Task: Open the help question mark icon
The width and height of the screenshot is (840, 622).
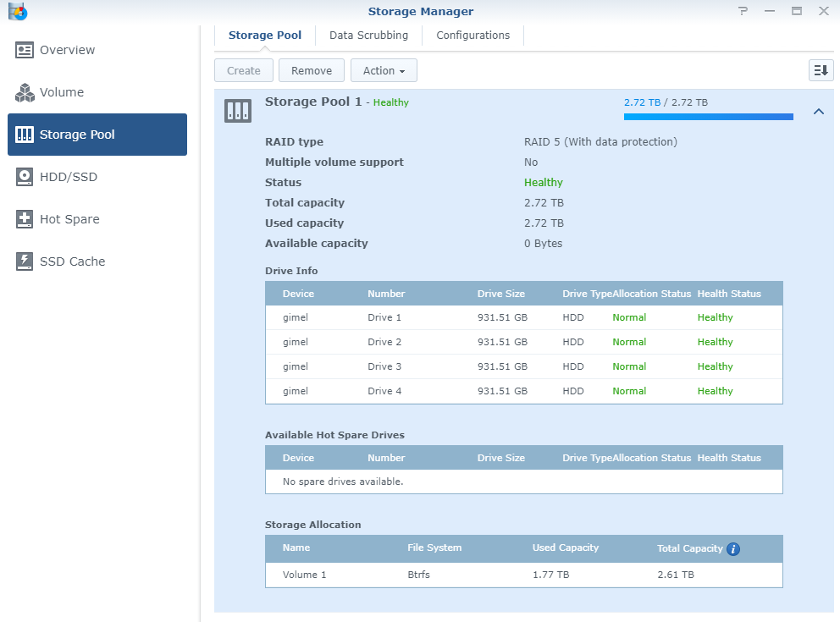Action: click(743, 12)
